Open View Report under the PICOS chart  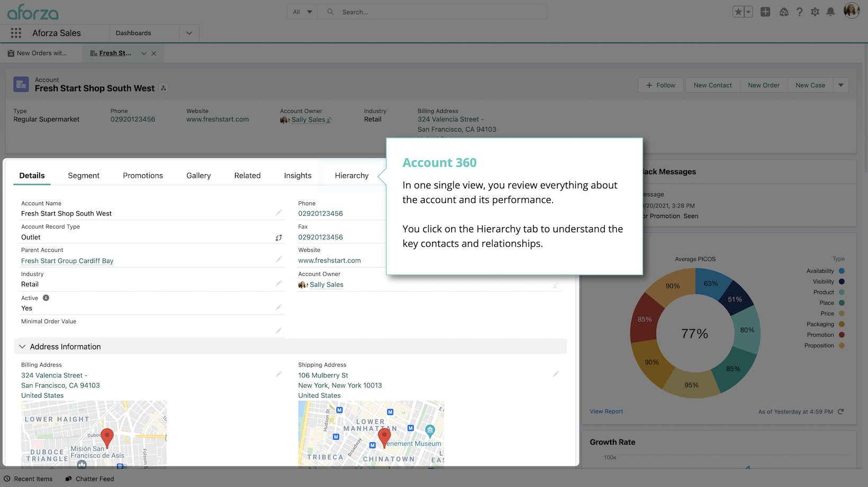click(x=606, y=411)
